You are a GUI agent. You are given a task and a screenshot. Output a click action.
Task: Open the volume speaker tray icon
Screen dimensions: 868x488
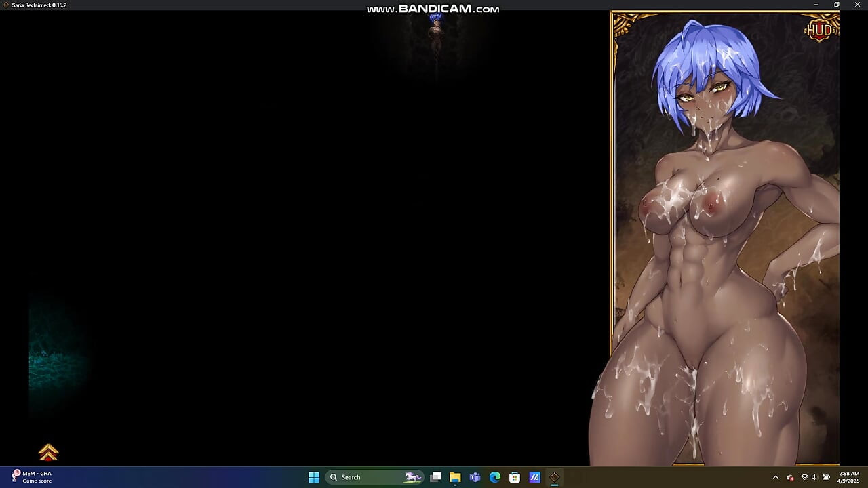tap(814, 477)
